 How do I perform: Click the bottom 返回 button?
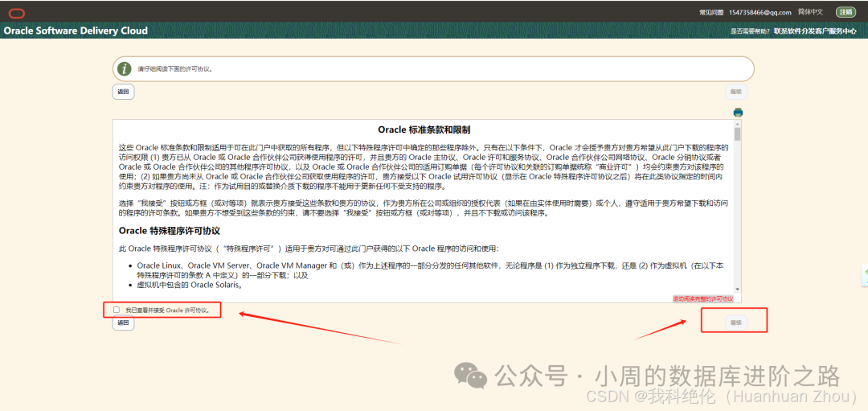(123, 323)
